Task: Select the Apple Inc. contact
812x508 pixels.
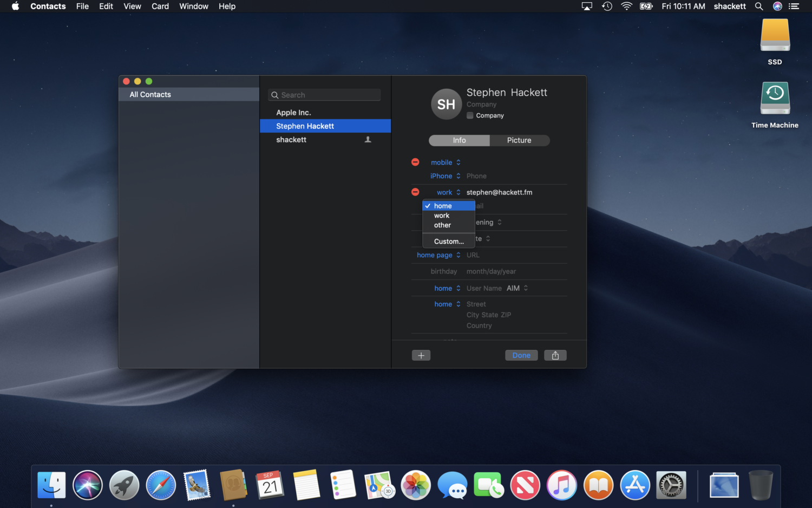Action: (293, 112)
